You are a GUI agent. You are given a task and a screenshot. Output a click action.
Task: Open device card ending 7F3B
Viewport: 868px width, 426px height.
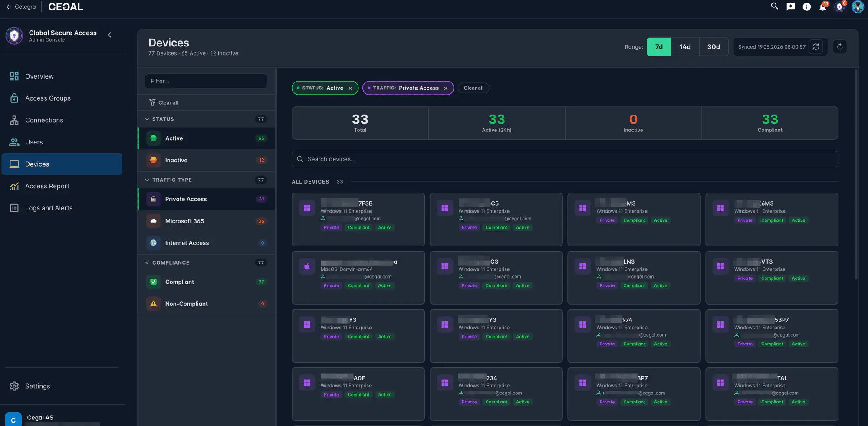[x=358, y=220]
